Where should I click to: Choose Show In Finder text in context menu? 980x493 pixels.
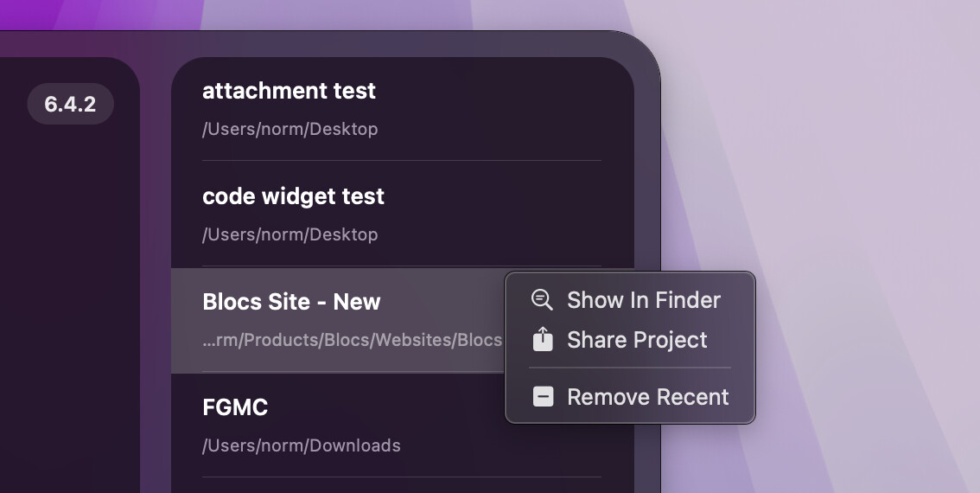coord(643,300)
